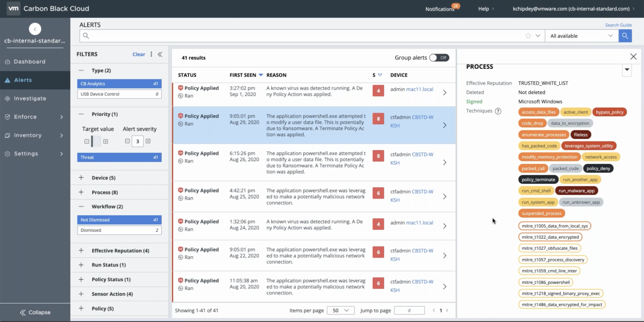Viewport: 644px width, 322px height.
Task: Toggle the Group alerts switch
Action: point(439,58)
